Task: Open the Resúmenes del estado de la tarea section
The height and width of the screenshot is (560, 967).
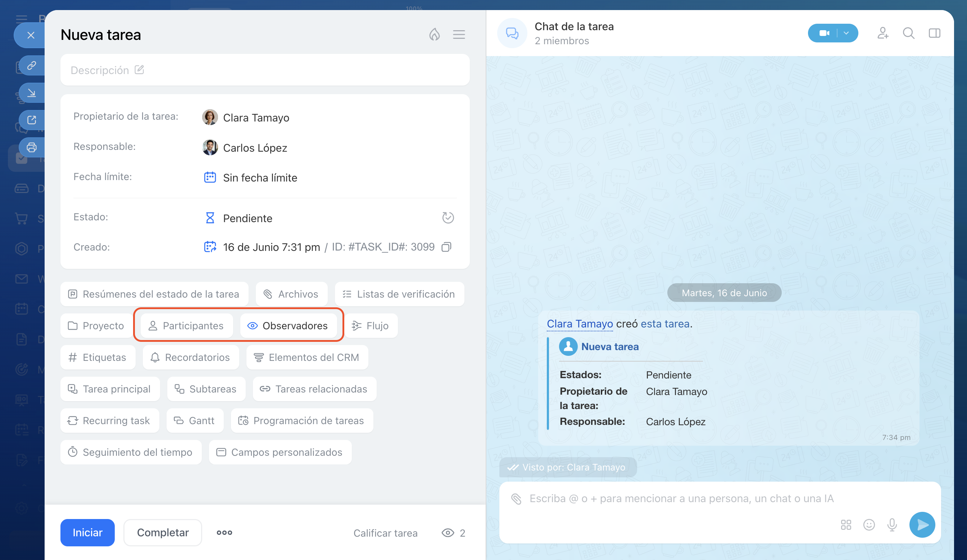Action: tap(154, 294)
